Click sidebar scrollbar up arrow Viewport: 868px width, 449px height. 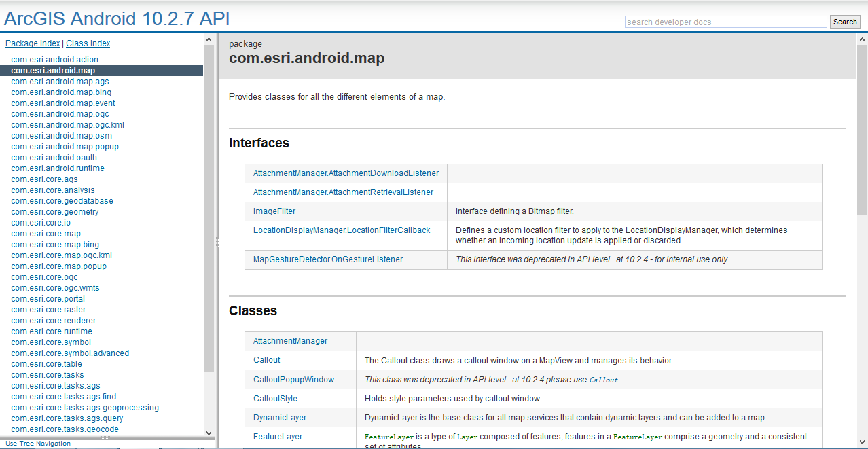[x=209, y=40]
